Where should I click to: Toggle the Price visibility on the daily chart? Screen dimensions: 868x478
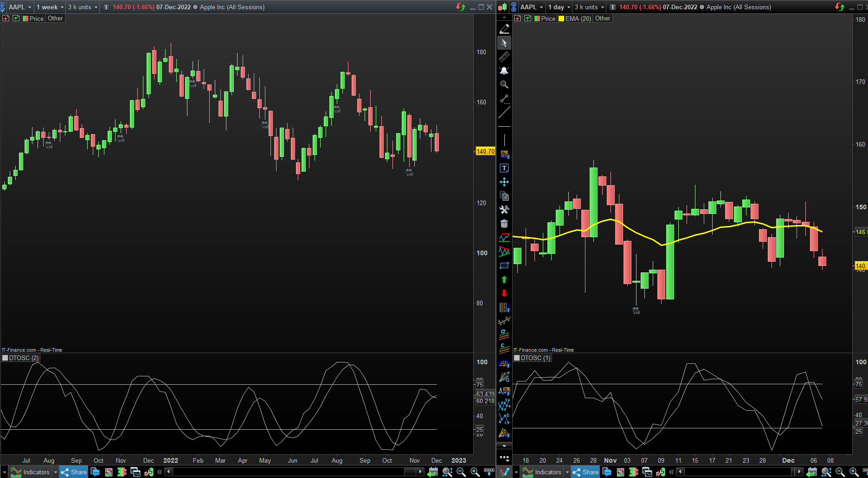[537, 19]
